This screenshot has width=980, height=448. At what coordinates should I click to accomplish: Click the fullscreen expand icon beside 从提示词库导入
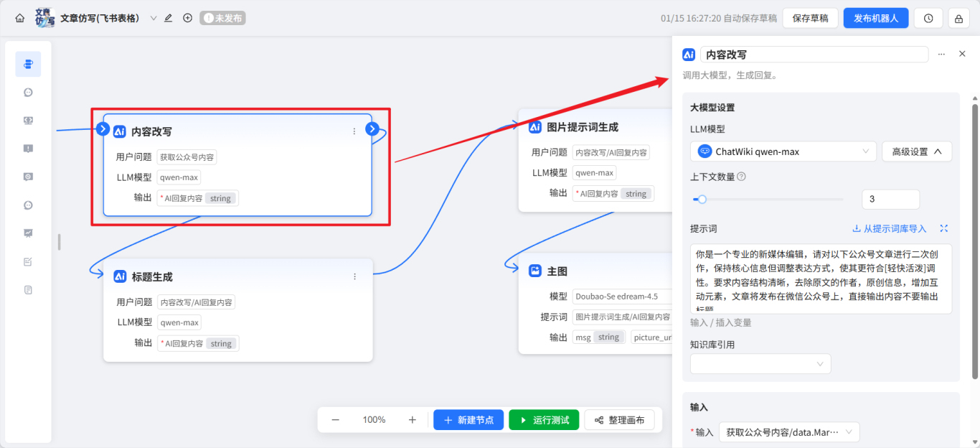tap(944, 228)
